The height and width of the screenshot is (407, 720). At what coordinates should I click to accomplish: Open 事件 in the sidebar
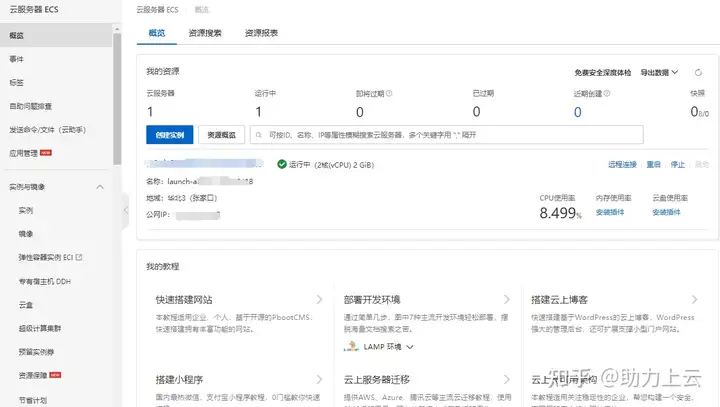coord(17,59)
